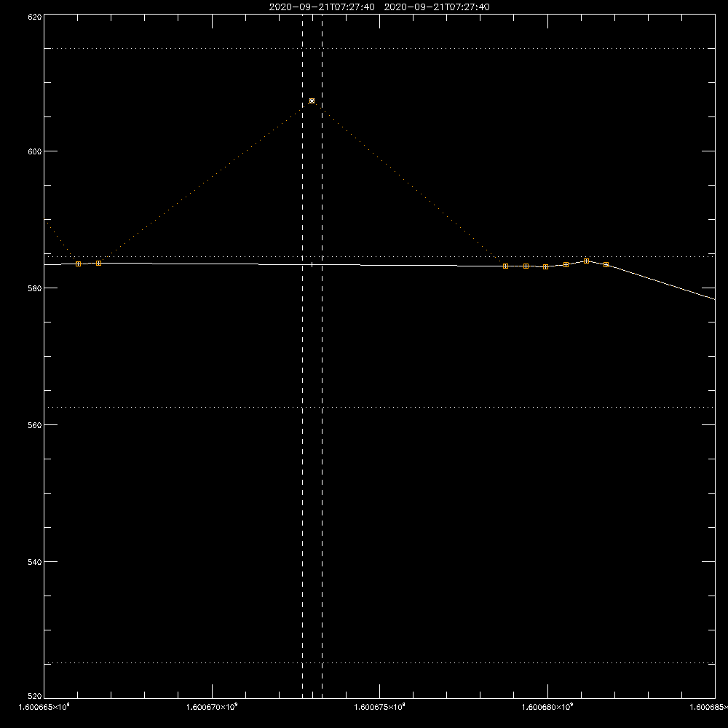
Task: Click the x-axis label 1.600680×10⁹
Action: tap(547, 707)
